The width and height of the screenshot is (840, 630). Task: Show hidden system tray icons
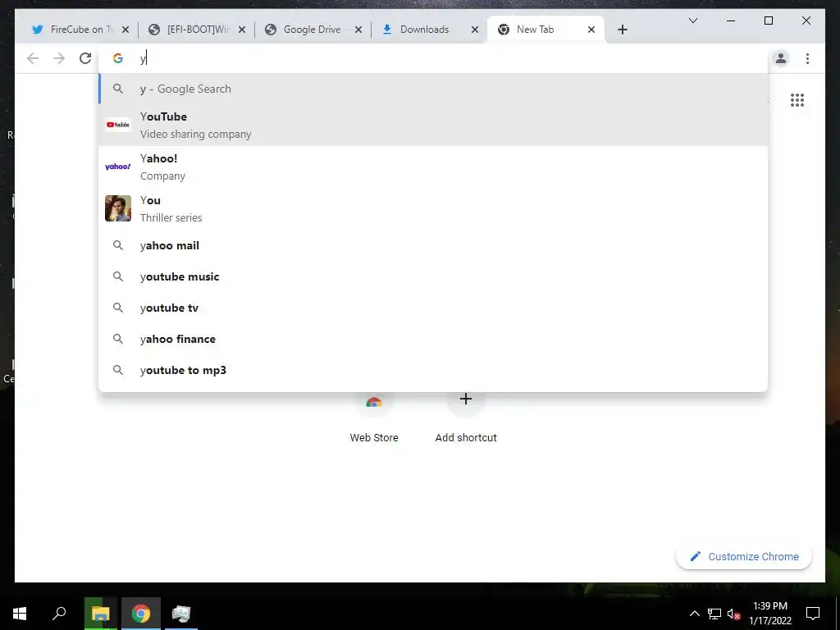click(694, 614)
